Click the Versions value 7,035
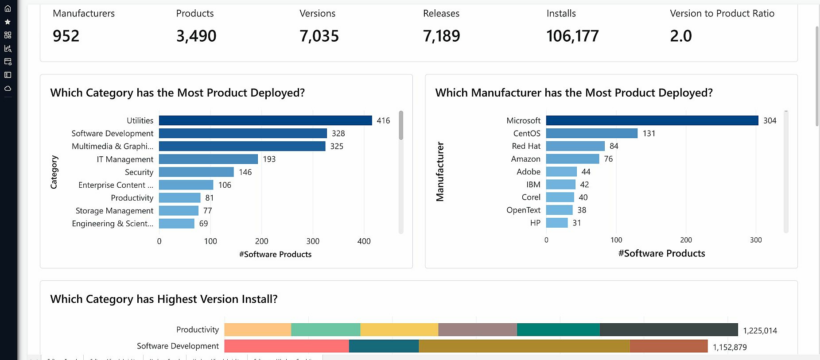Image resolution: width=820 pixels, height=360 pixels. pyautogui.click(x=319, y=36)
